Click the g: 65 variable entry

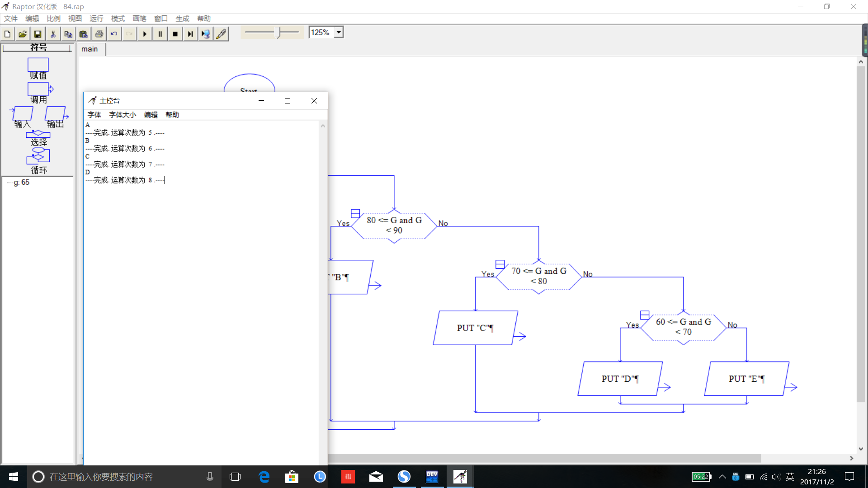point(21,182)
